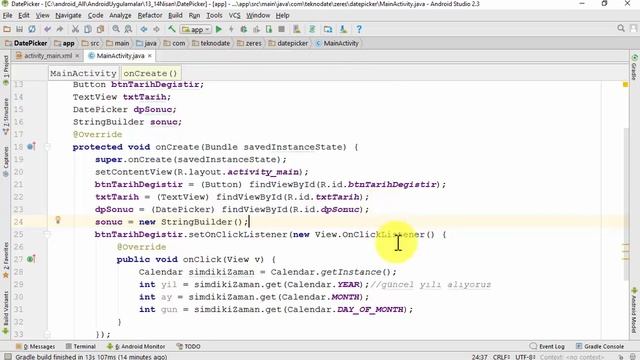This screenshot has width=640, height=360.
Task: Click the Cut scissors icon
Action: [75, 29]
